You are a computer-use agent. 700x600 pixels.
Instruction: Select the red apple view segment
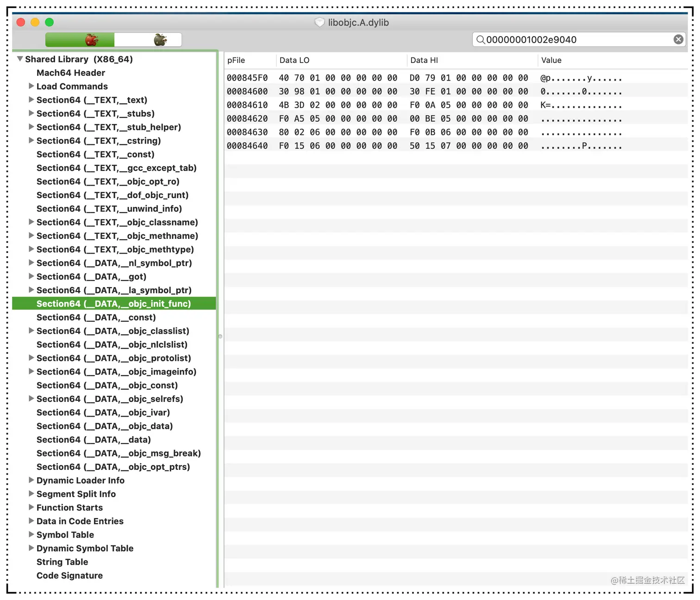(80, 40)
